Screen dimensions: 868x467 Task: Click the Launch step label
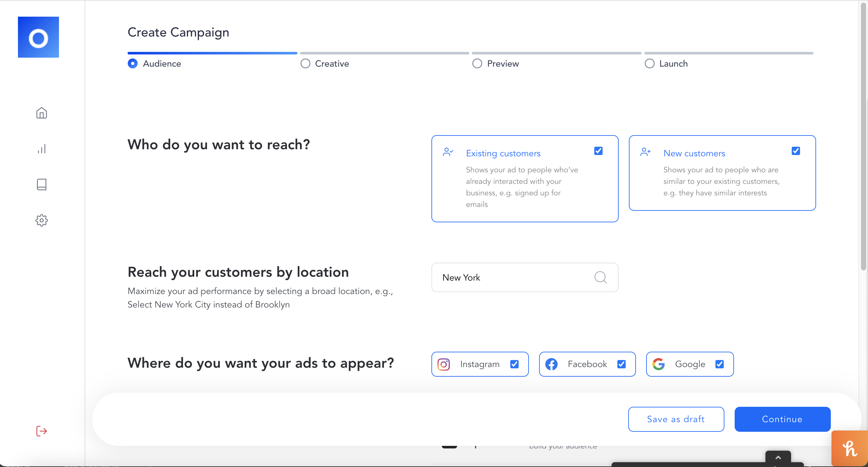tap(673, 64)
